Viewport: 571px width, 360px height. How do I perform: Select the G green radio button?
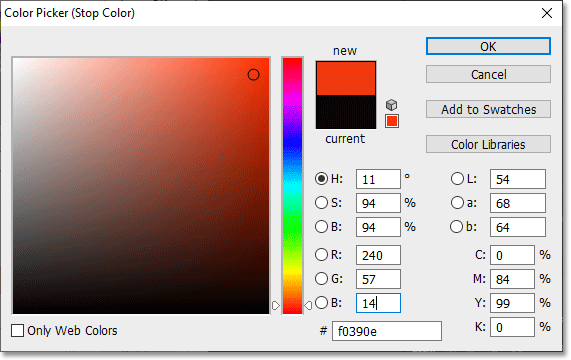pos(321,279)
